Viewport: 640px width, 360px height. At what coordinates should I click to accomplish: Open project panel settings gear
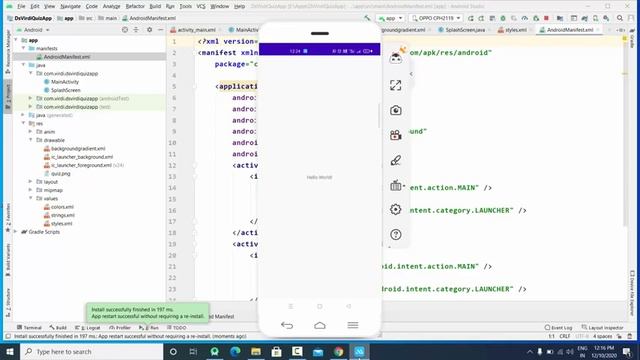(x=149, y=30)
